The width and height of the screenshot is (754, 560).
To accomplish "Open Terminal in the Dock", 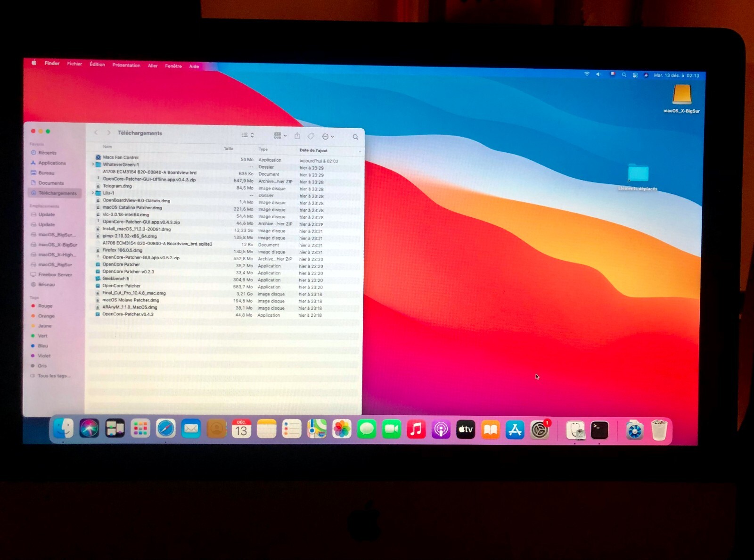I will tap(600, 430).
